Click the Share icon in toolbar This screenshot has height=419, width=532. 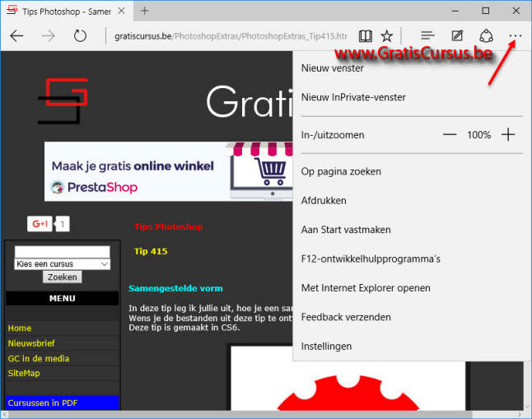pos(486,35)
